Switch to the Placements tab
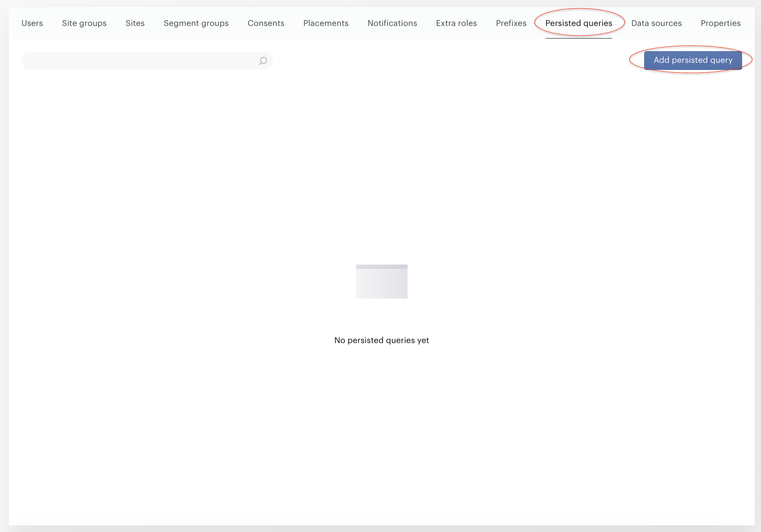 click(326, 23)
